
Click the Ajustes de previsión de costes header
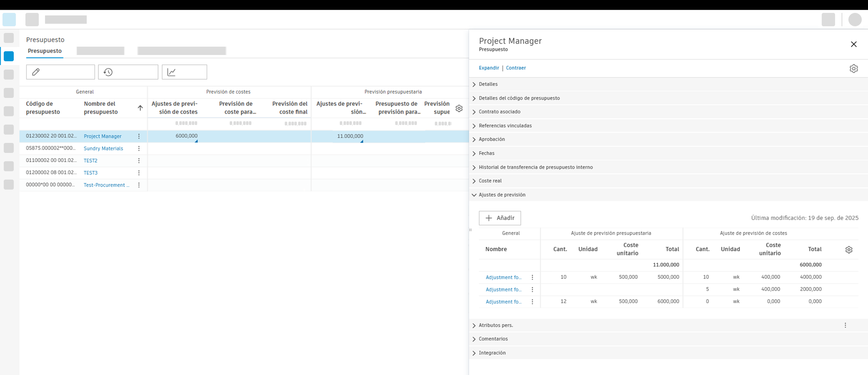[x=174, y=108]
